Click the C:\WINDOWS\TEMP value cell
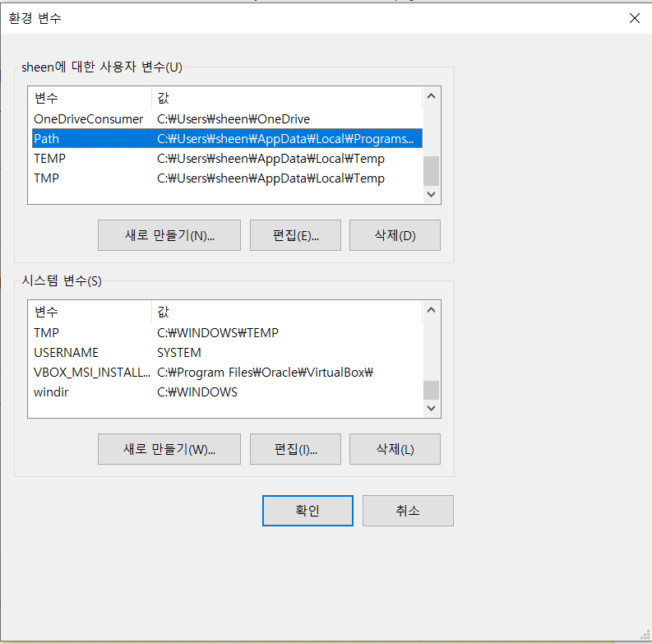Viewport: 652px width, 644px height. 218,333
